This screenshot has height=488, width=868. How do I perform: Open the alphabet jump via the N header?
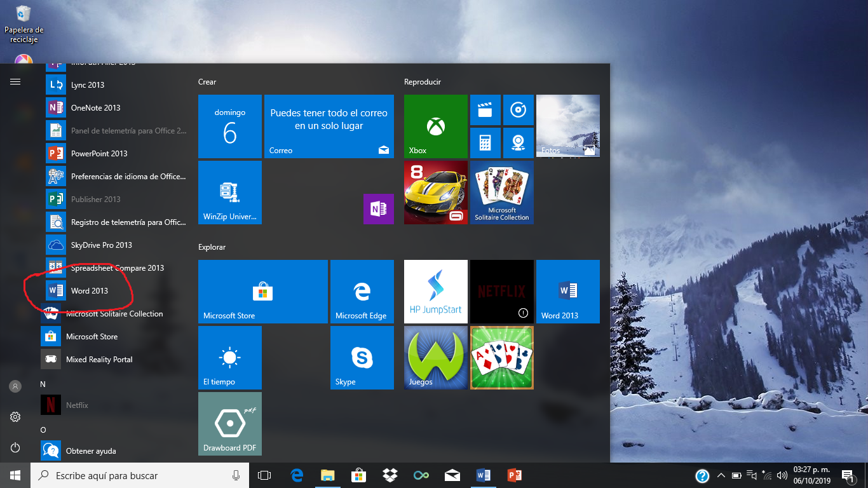click(x=43, y=384)
